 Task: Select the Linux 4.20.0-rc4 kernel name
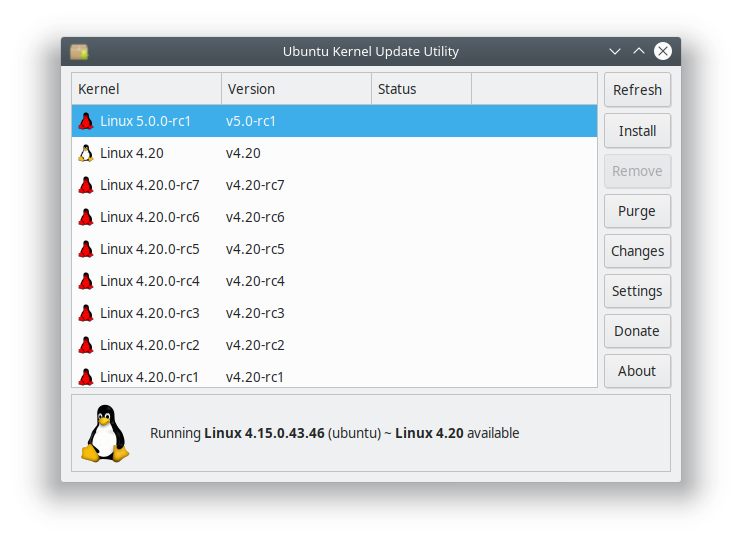[150, 281]
